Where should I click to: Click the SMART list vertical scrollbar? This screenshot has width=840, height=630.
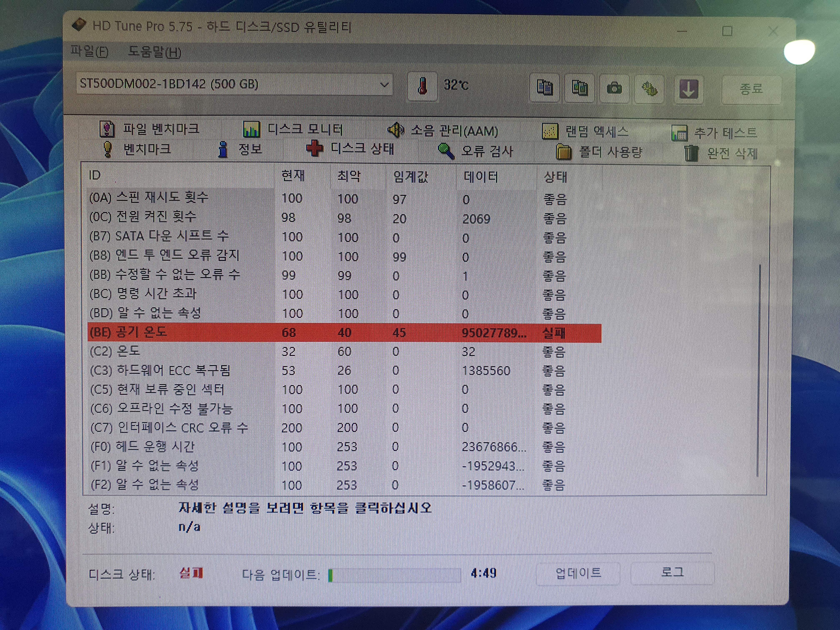tap(758, 371)
